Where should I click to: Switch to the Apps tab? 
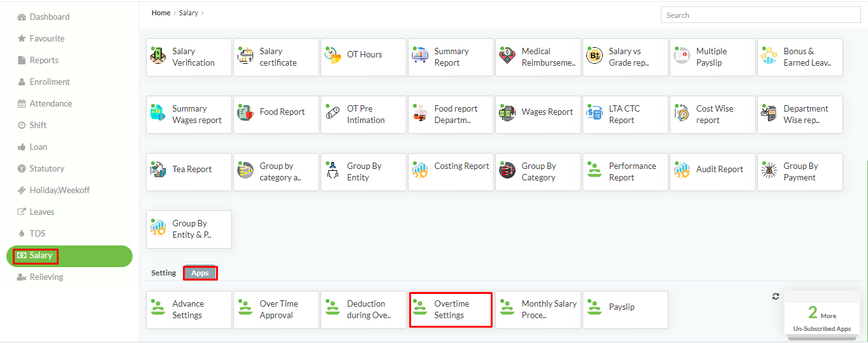(200, 273)
